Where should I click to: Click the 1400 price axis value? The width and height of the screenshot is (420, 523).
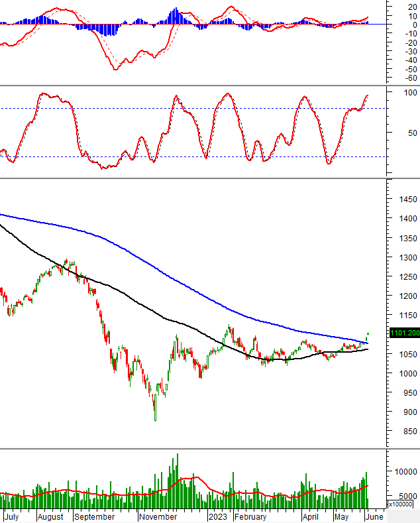[408, 219]
